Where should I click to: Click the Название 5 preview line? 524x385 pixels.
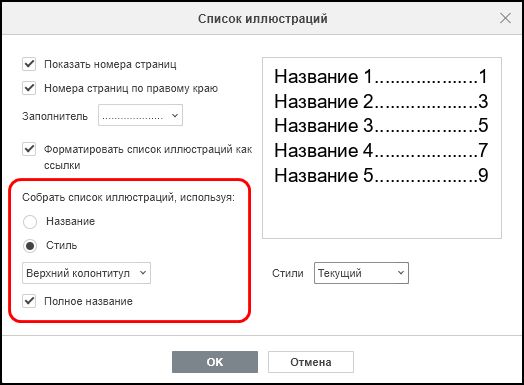[x=381, y=175]
